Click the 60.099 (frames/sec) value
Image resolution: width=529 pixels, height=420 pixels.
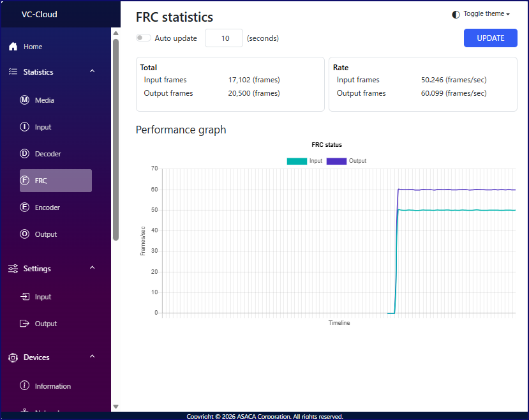[x=454, y=93]
